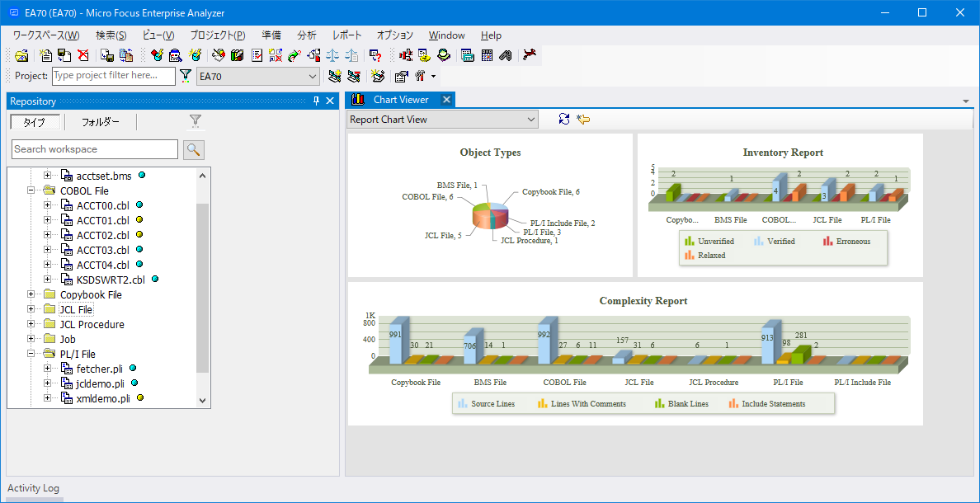
Task: Click the Project filter text field
Action: click(x=114, y=76)
